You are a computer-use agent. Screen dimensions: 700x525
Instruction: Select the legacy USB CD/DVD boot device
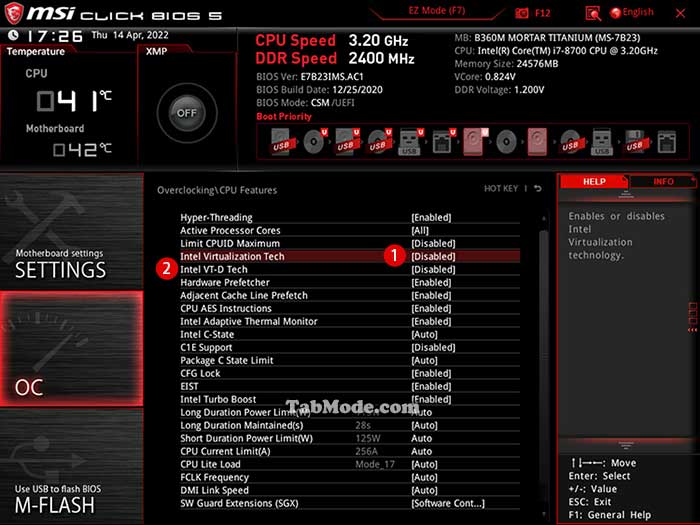click(x=571, y=142)
